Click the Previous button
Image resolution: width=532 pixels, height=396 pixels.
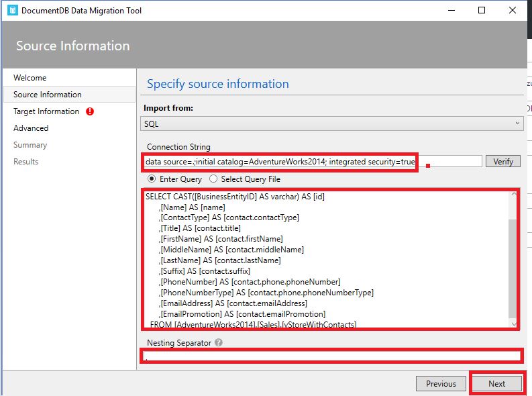click(441, 383)
